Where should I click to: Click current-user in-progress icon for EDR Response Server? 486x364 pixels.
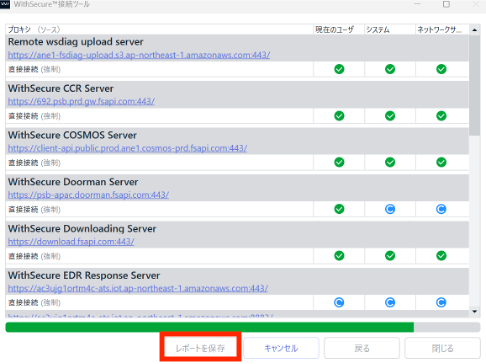pyautogui.click(x=339, y=302)
